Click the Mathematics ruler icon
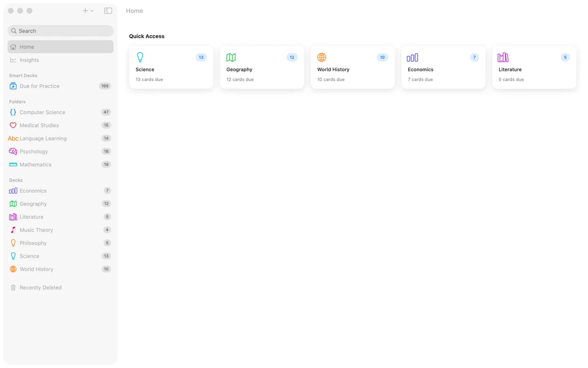Image resolution: width=588 pixels, height=368 pixels. 13,164
